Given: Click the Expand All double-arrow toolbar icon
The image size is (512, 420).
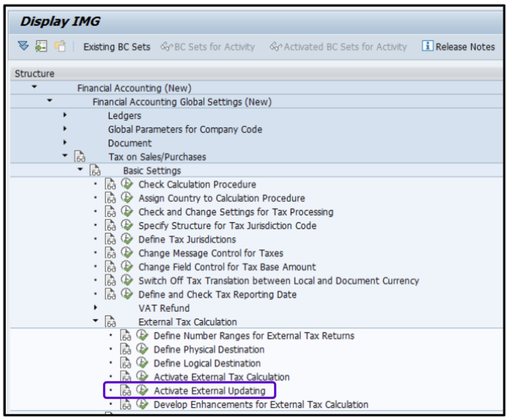Looking at the screenshot, I should 23,46.
